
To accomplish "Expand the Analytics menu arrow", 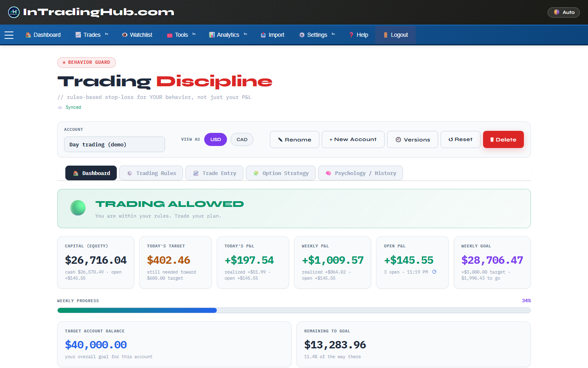I will 245,34.
